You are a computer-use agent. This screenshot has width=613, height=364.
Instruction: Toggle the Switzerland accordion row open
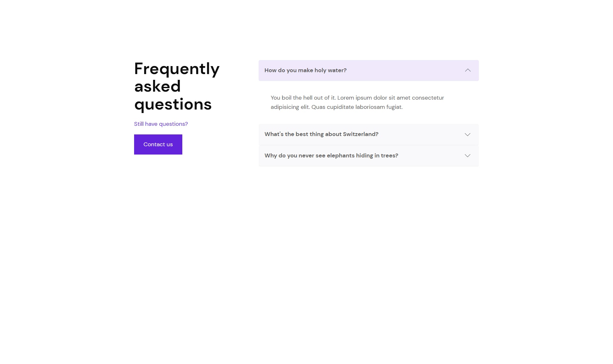(368, 134)
